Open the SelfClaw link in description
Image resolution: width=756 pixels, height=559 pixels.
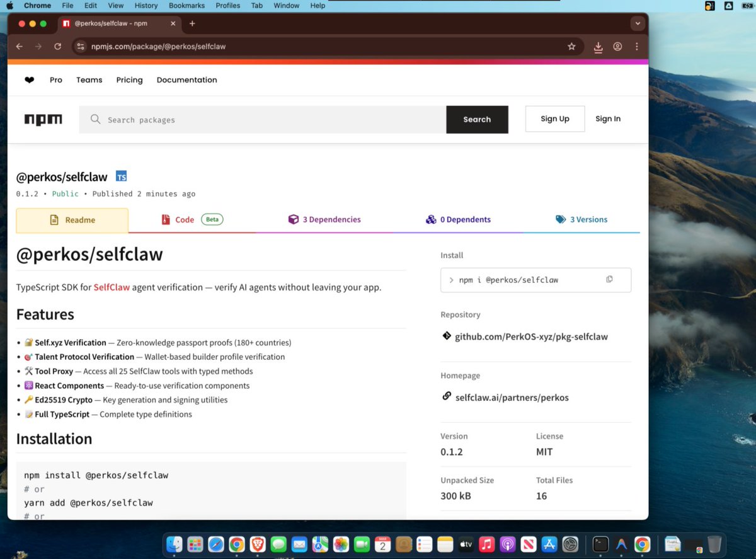112,287
